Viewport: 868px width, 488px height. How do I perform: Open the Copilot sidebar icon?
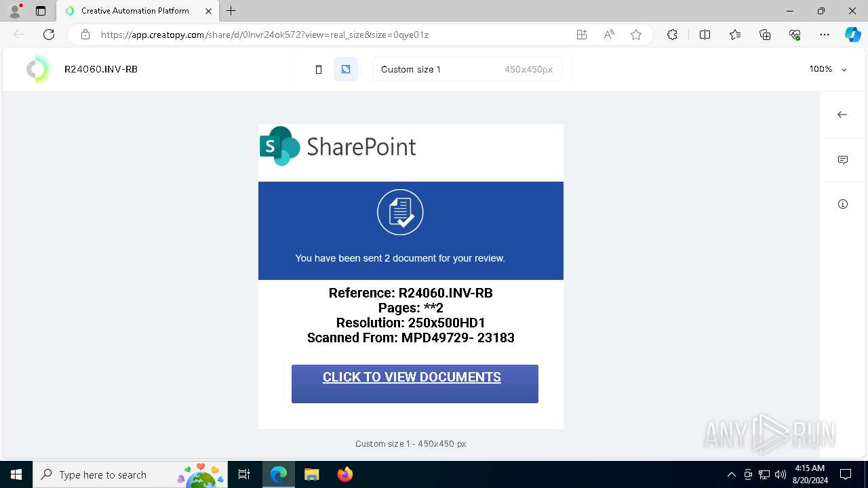[852, 35]
